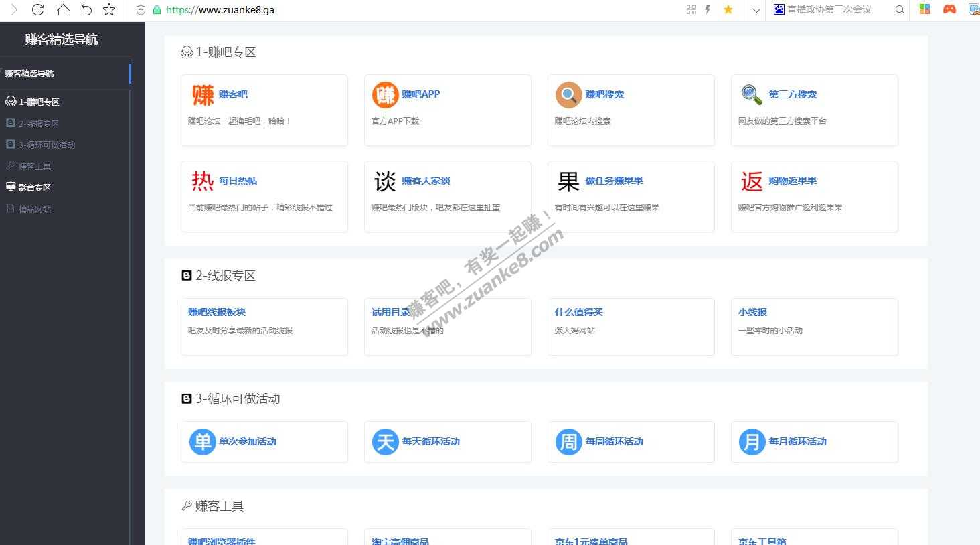
Task: Click the red game controller icon
Action: point(949,9)
